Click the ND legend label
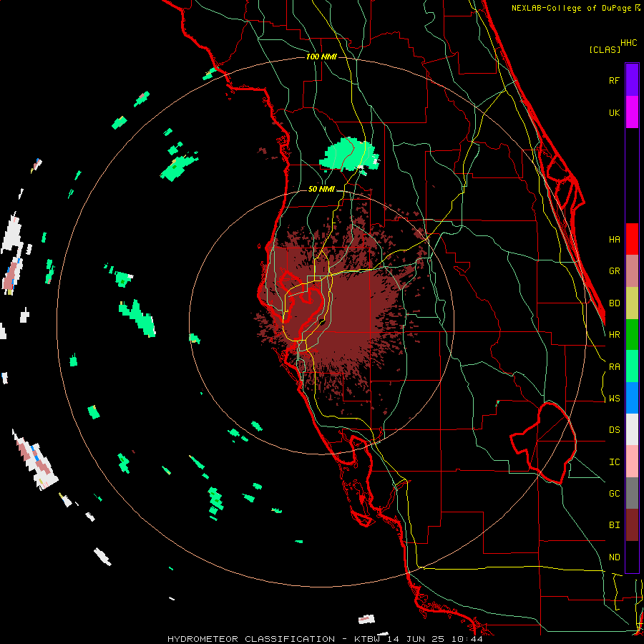Screen dimensions: 644x644 (x=614, y=557)
